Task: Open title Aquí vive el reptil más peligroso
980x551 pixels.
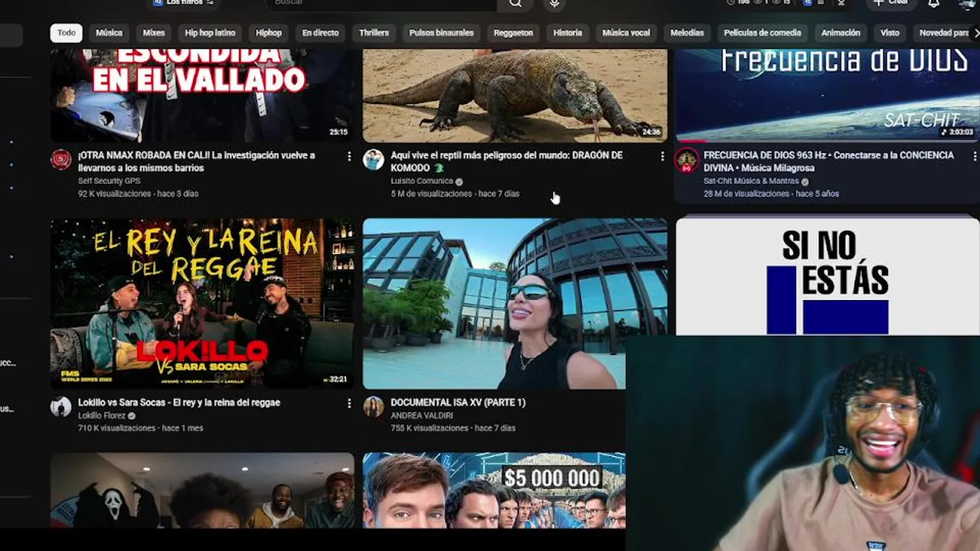Action: (x=506, y=161)
